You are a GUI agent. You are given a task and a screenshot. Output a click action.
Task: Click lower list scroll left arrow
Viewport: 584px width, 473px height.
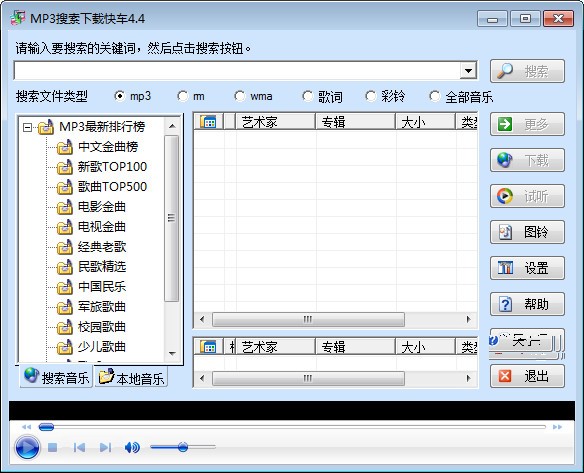(202, 378)
